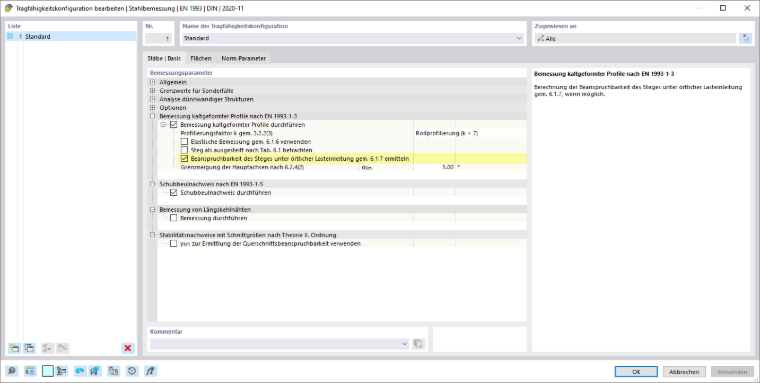Switch to the Norm-Parameter tab

pos(243,58)
